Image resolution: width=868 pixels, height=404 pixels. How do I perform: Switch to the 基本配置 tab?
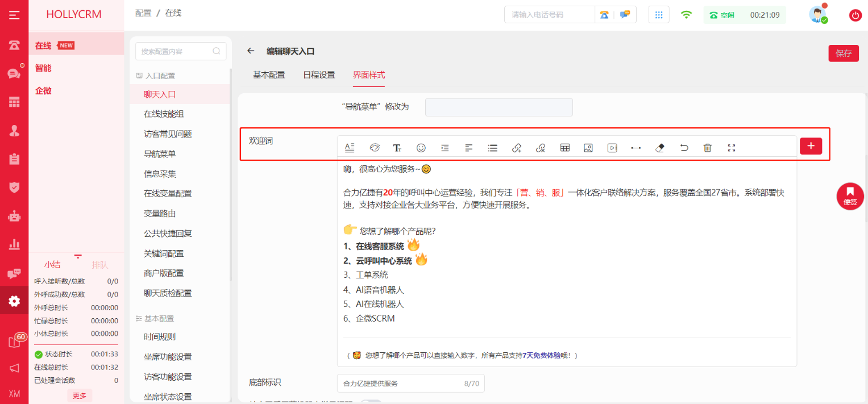(269, 75)
